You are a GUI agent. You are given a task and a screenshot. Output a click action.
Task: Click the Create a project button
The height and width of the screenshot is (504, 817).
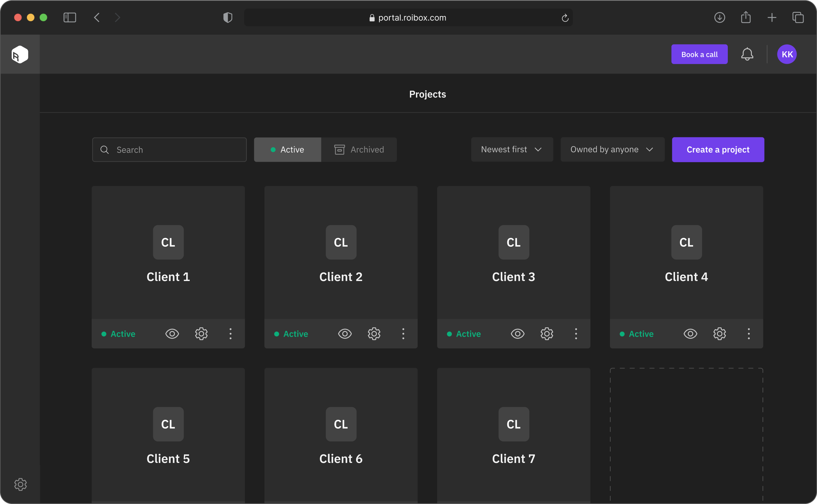718,149
